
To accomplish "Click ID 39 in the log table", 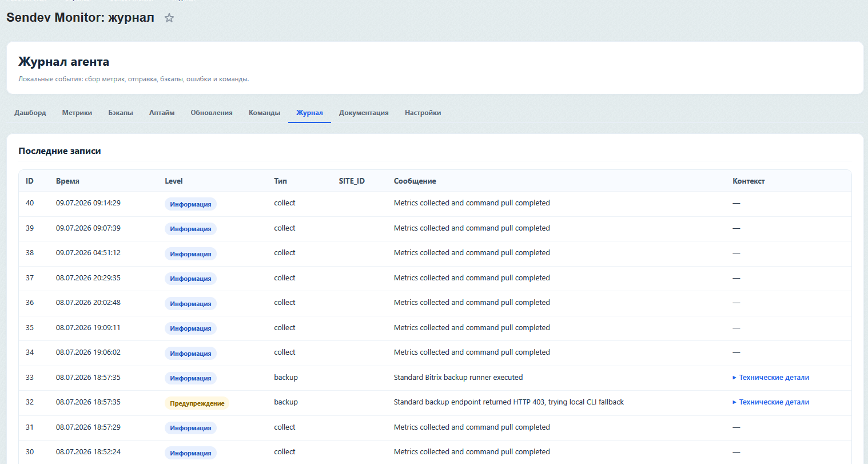I will [30, 228].
